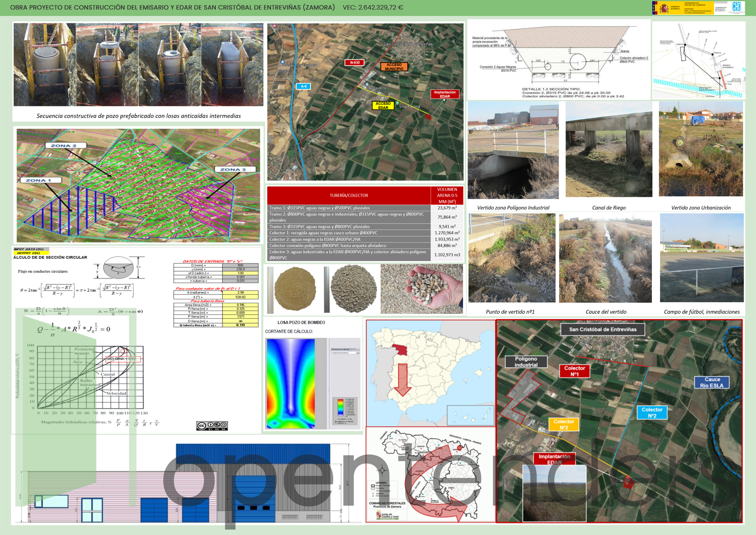The height and width of the screenshot is (535, 756).
Task: Click the 'Cauce del vertido' photo
Action: tap(605, 258)
